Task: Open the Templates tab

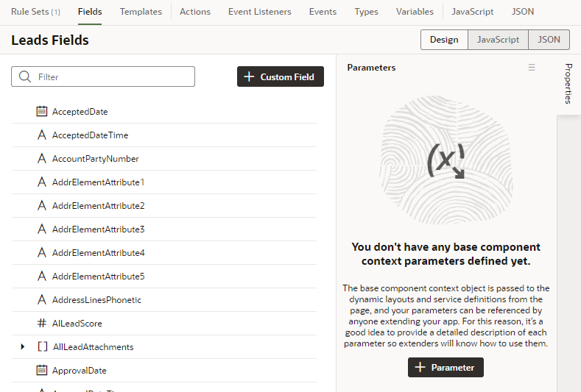Action: click(x=141, y=12)
